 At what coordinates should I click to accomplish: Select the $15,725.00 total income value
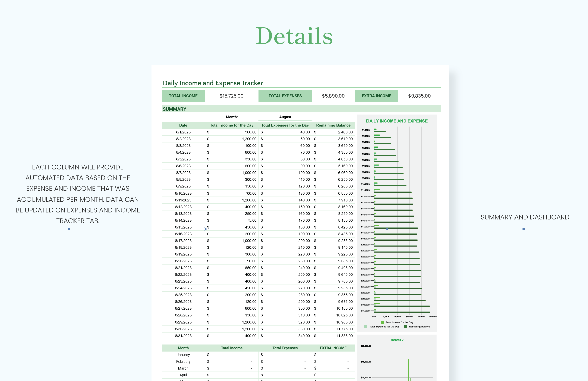[x=232, y=96]
